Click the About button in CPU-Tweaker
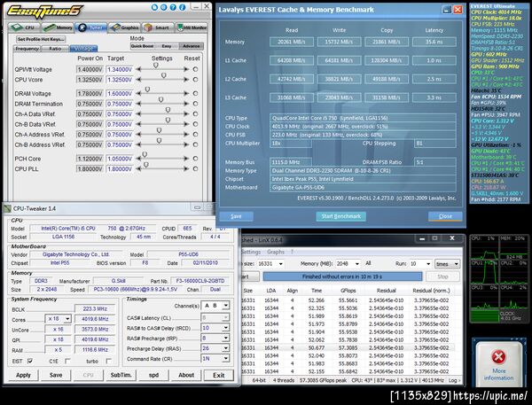 (186, 375)
